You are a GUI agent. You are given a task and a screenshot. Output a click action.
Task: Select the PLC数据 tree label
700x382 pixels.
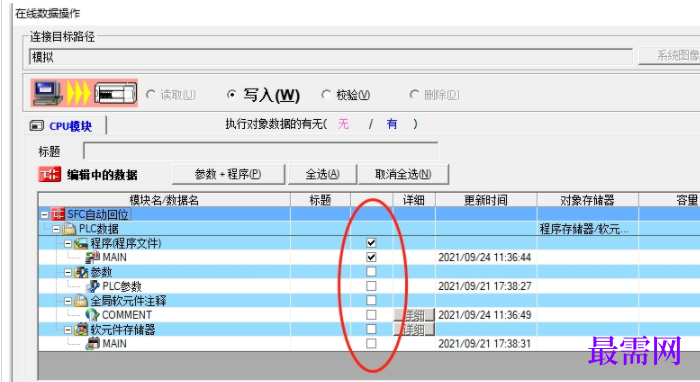[x=99, y=229]
